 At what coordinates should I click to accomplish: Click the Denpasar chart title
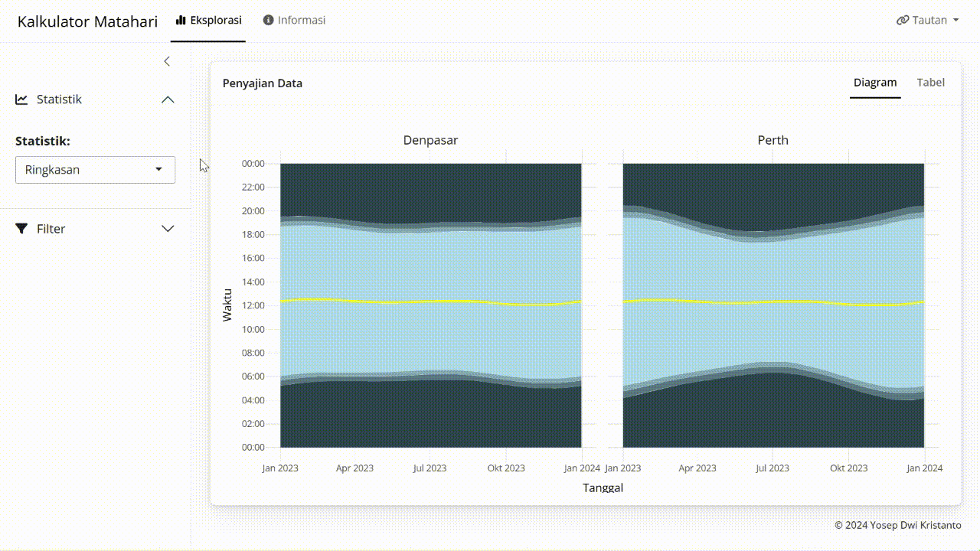point(430,140)
